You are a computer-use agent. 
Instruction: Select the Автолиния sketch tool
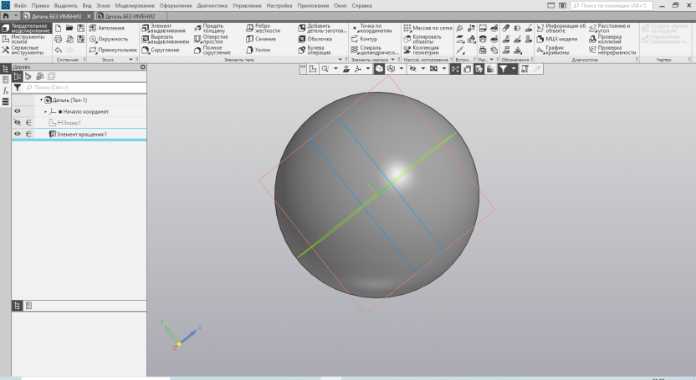pyautogui.click(x=107, y=28)
